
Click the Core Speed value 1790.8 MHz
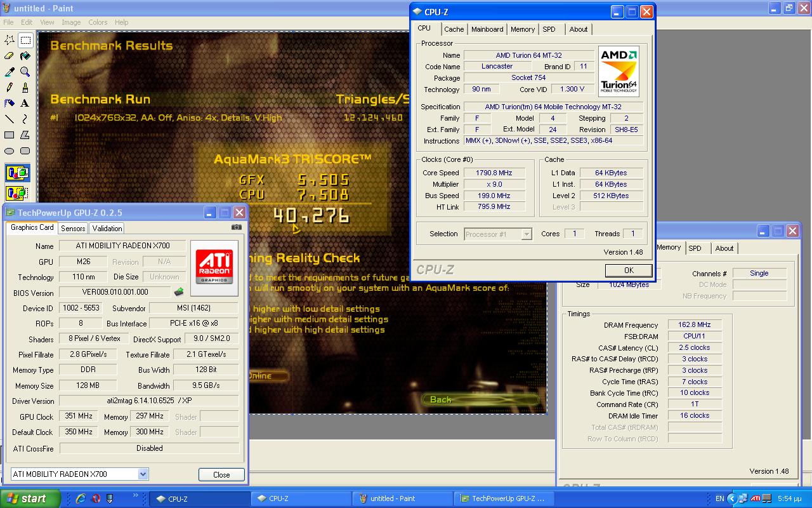pos(494,173)
